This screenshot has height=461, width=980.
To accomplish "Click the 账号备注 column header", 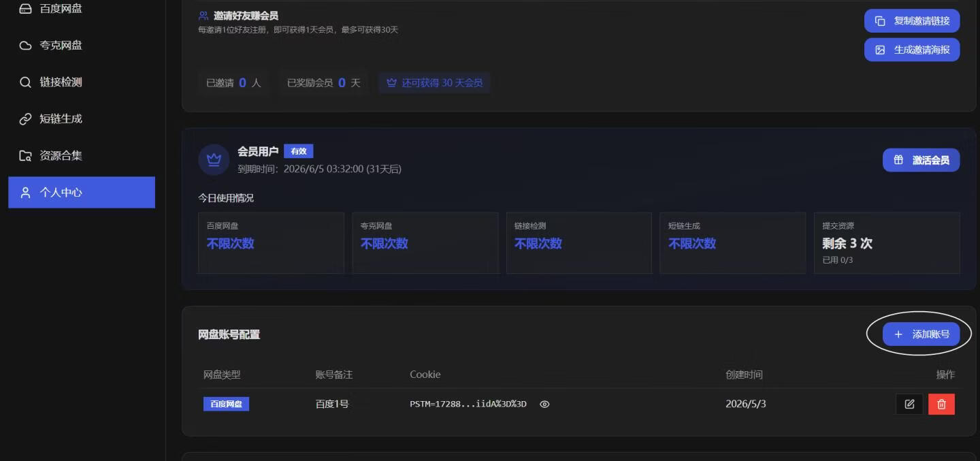I will click(x=334, y=375).
